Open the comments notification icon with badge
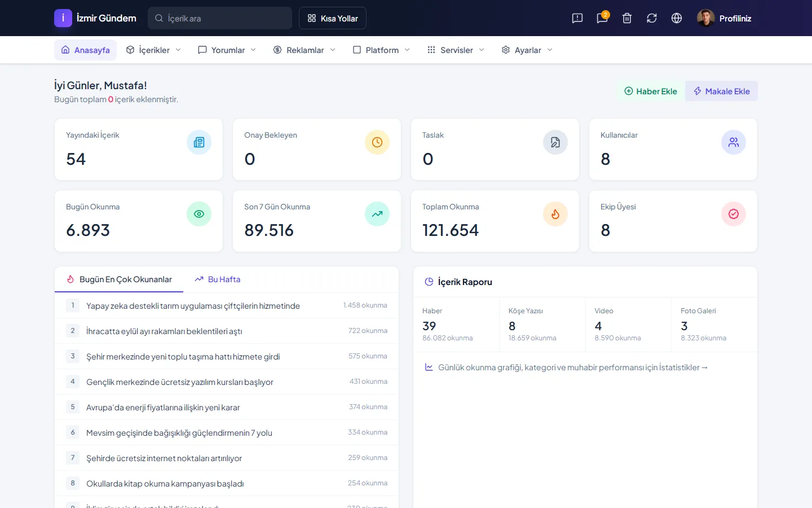812x508 pixels. pyautogui.click(x=602, y=18)
